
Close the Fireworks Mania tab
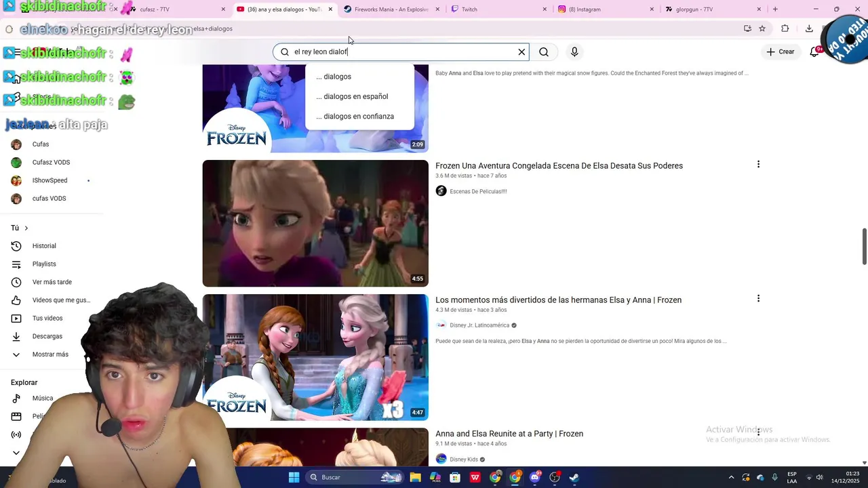click(437, 9)
